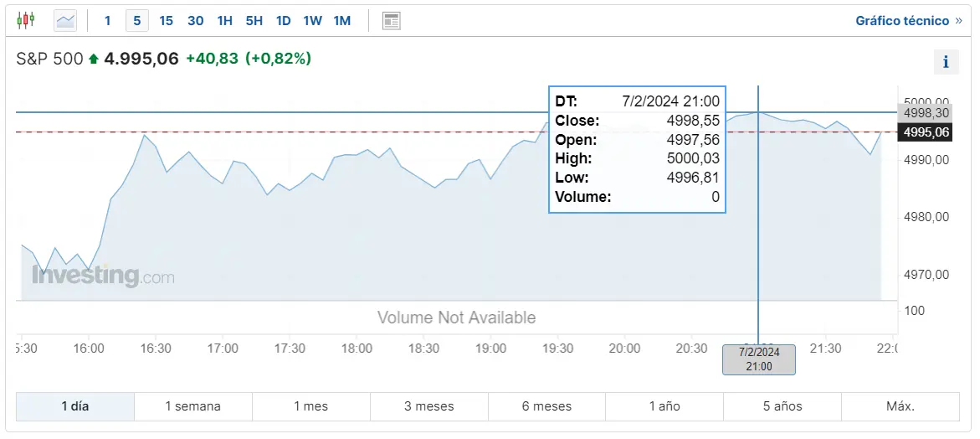Switch interval to 1W
This screenshot has height=439, width=980.
pos(312,21)
